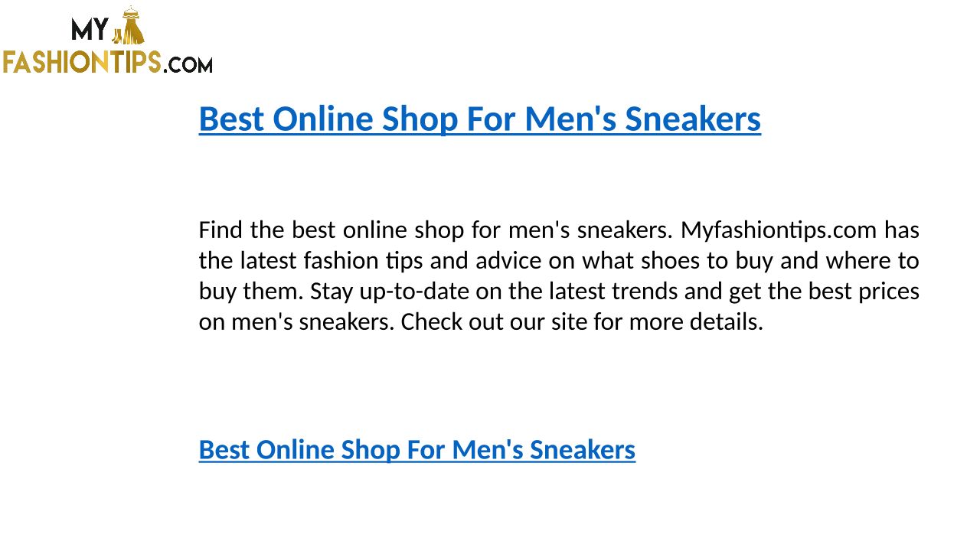The image size is (980, 551).
Task: Click the word "Best" in the bottom link
Action: pos(224,450)
